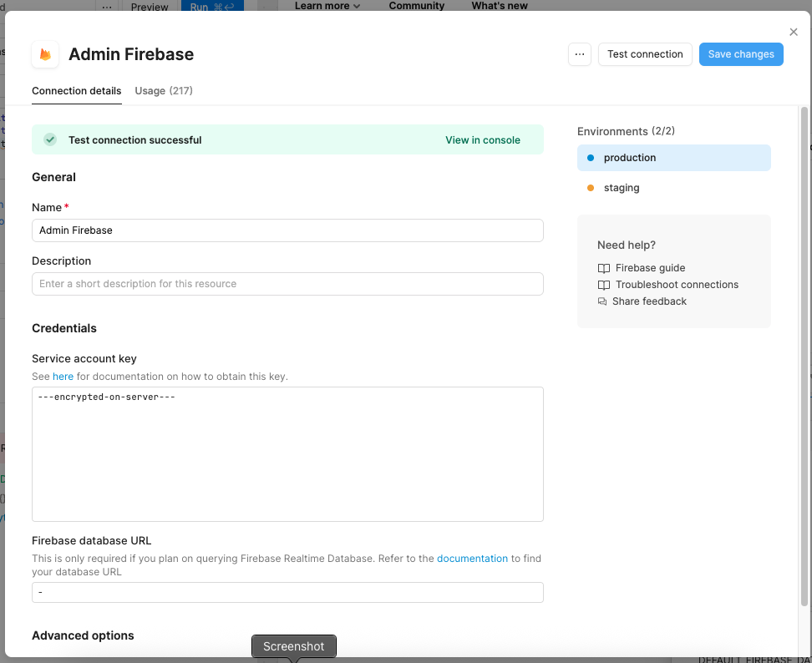Viewport: 812px width, 663px height.
Task: Open Community in the background header
Action: [416, 6]
